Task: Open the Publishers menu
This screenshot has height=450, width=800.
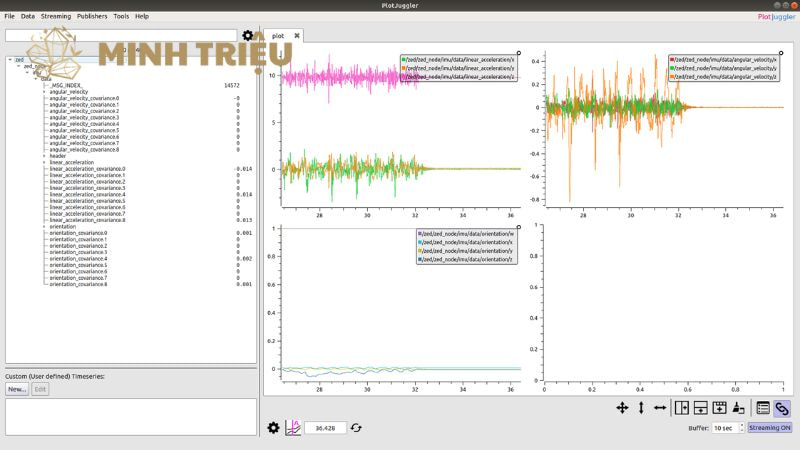Action: coord(92,16)
